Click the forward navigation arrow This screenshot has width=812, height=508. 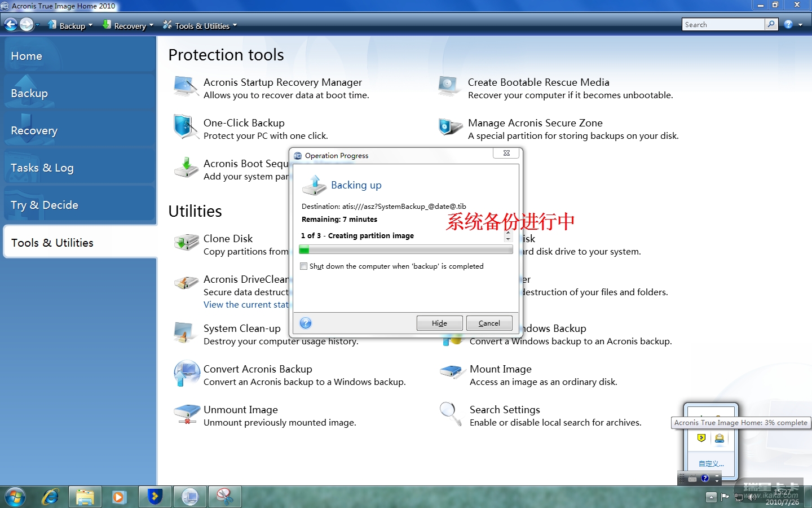[x=27, y=24]
